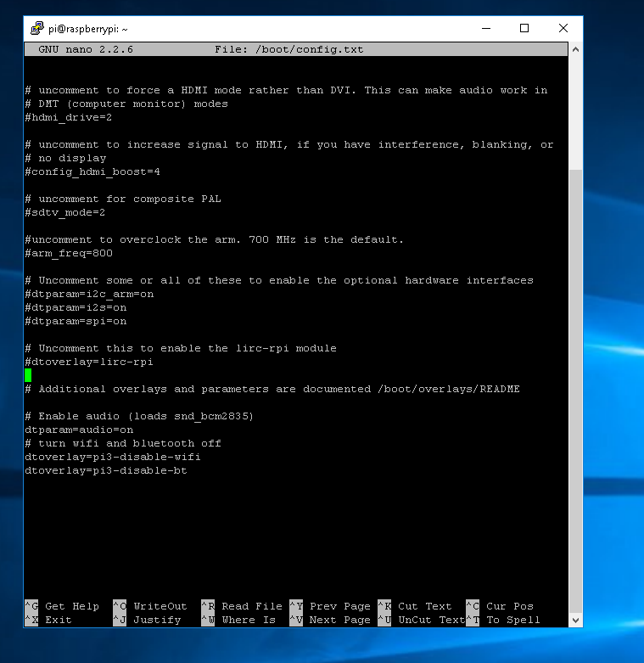The width and height of the screenshot is (644, 663).
Task: Click the ^T To Spell shortcut
Action: tap(502, 620)
